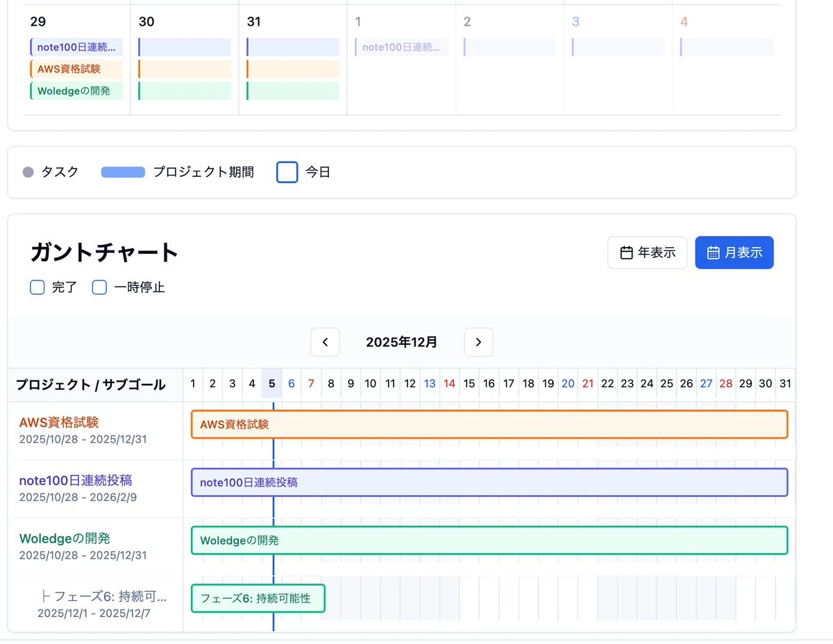Switch to 月表示 month view

734,253
